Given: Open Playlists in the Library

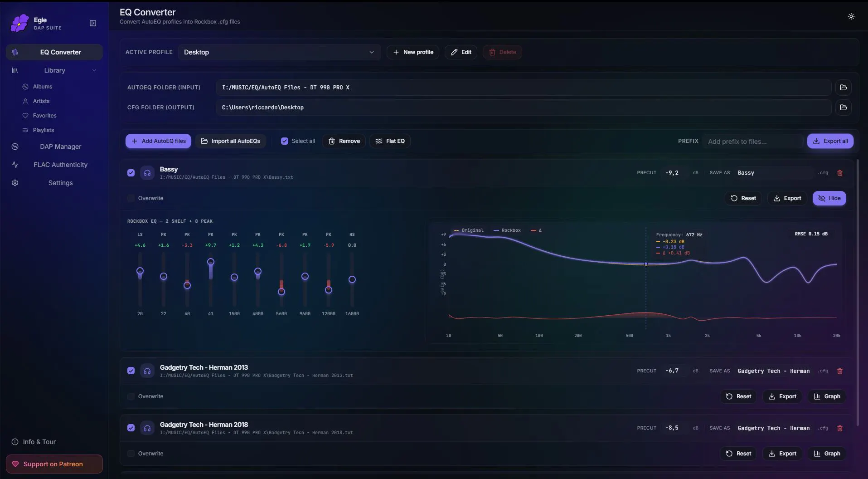Looking at the screenshot, I should tap(44, 130).
